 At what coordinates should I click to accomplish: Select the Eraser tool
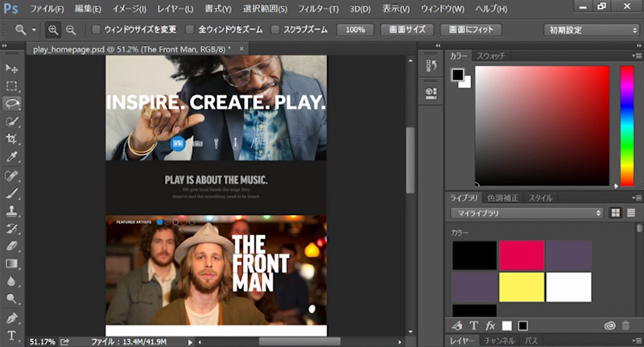point(11,246)
